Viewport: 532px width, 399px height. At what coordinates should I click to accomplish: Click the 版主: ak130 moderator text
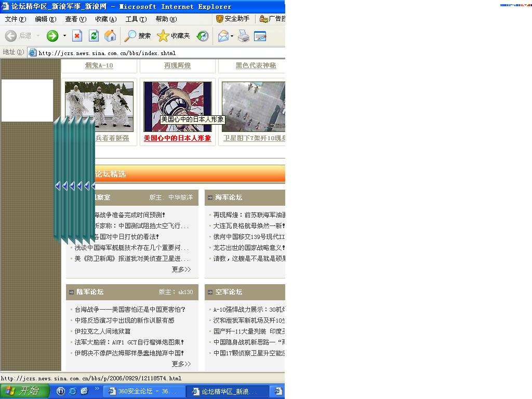pyautogui.click(x=176, y=292)
